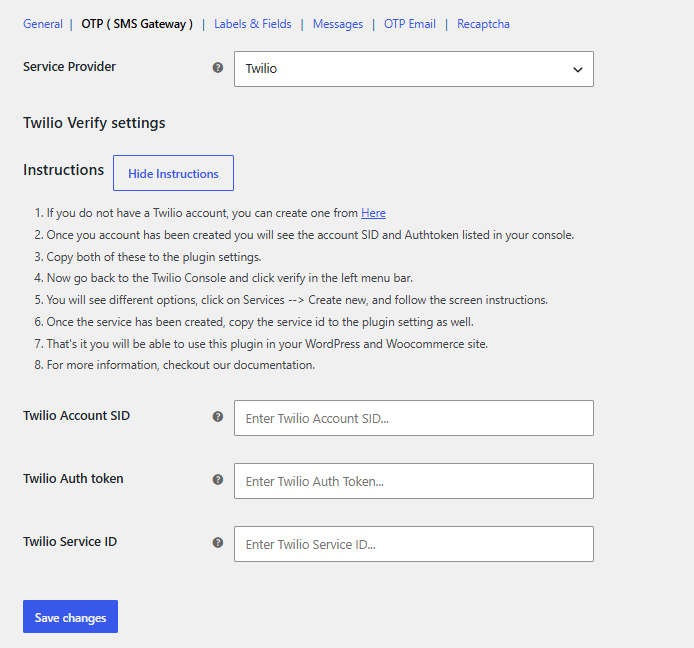Select the OTP ( SMS Gateway ) tab
Viewport: 694px width, 648px height.
[137, 24]
